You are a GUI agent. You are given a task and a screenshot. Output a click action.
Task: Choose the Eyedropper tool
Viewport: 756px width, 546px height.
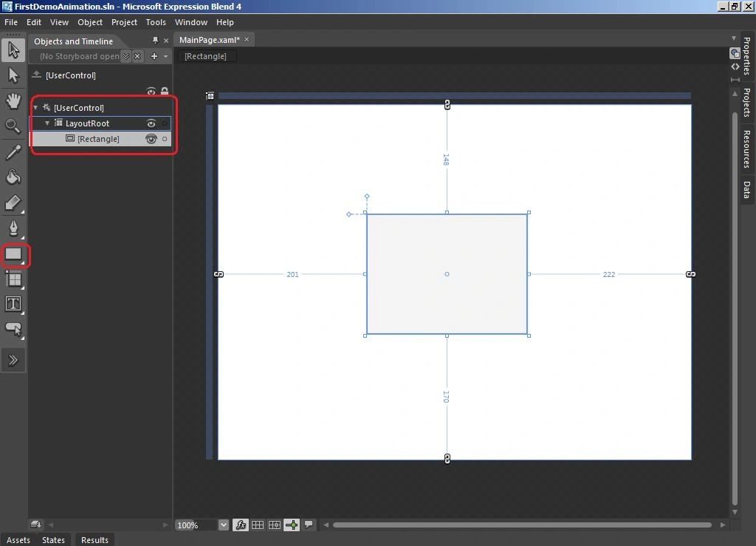pyautogui.click(x=13, y=152)
